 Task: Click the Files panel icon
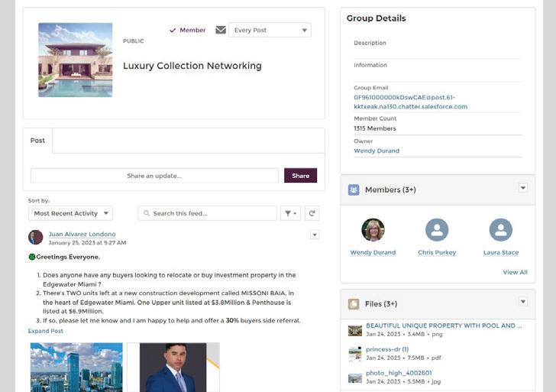click(x=354, y=303)
